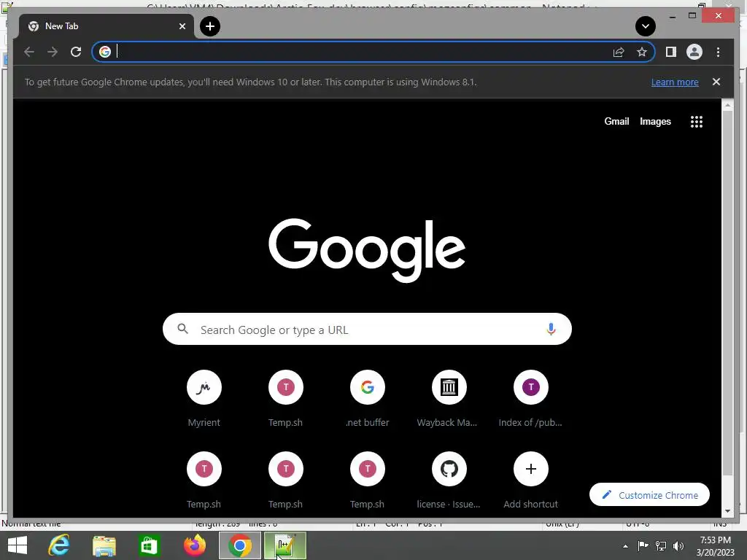Viewport: 747px width, 560px height.
Task: Open Learn more link in update notice
Action: 675,82
